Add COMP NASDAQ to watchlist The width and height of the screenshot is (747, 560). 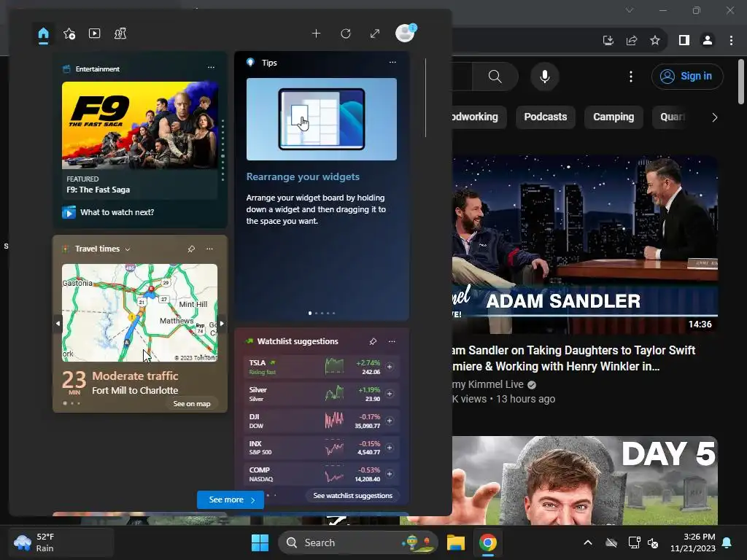point(390,474)
